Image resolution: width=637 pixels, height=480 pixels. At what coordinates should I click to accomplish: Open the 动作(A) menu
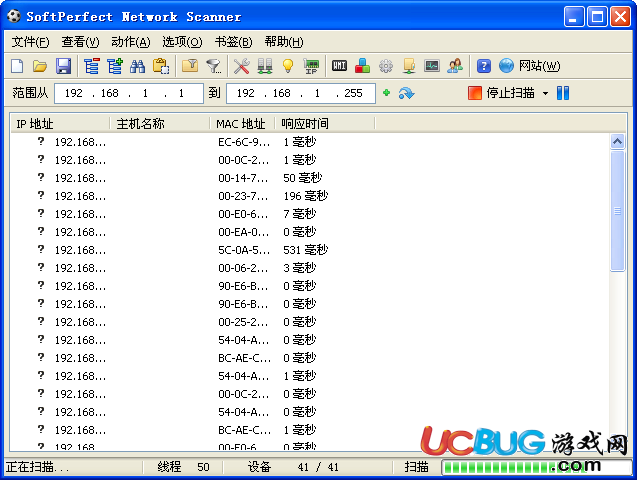131,42
